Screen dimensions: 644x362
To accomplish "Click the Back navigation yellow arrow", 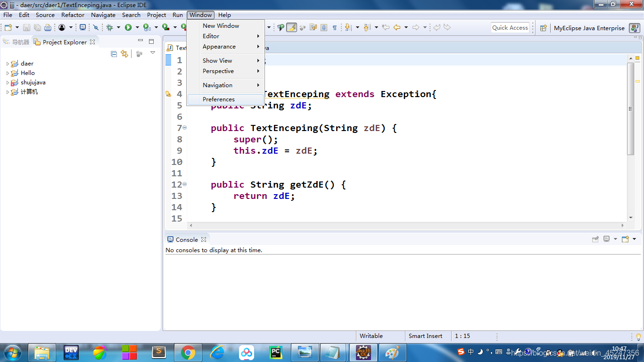I will [397, 27].
